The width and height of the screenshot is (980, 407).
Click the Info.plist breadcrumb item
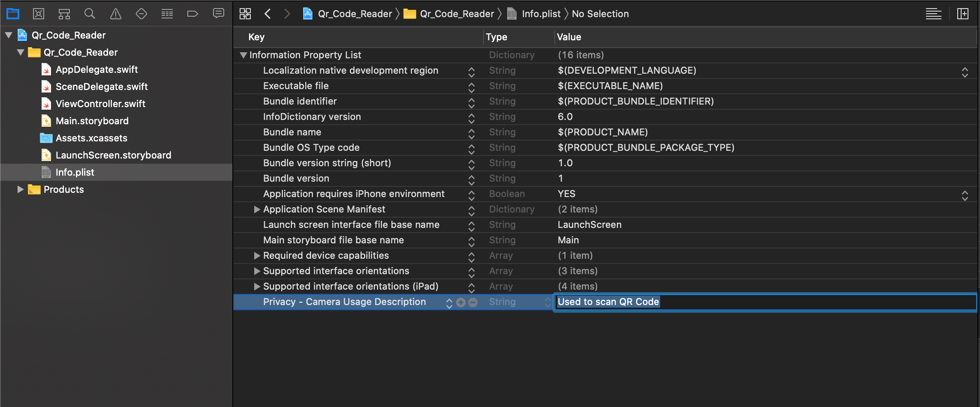[x=533, y=14]
